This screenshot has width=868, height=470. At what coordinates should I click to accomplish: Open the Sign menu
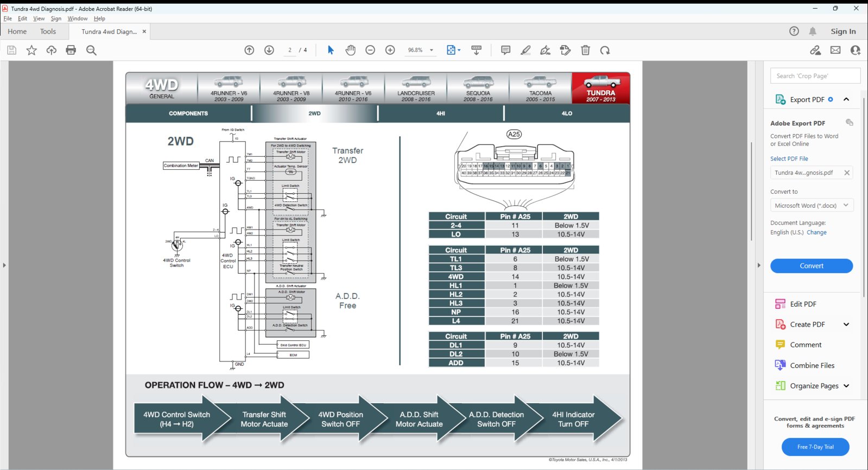coord(56,18)
